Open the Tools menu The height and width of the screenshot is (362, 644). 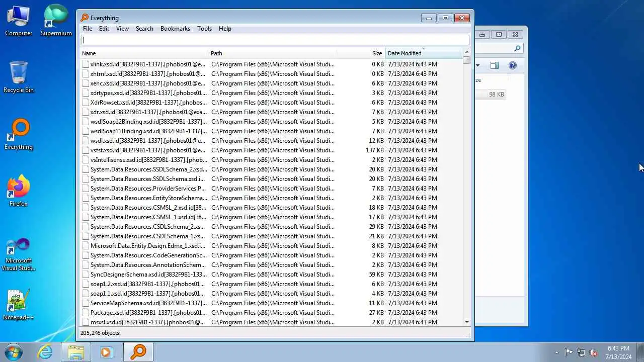point(204,29)
